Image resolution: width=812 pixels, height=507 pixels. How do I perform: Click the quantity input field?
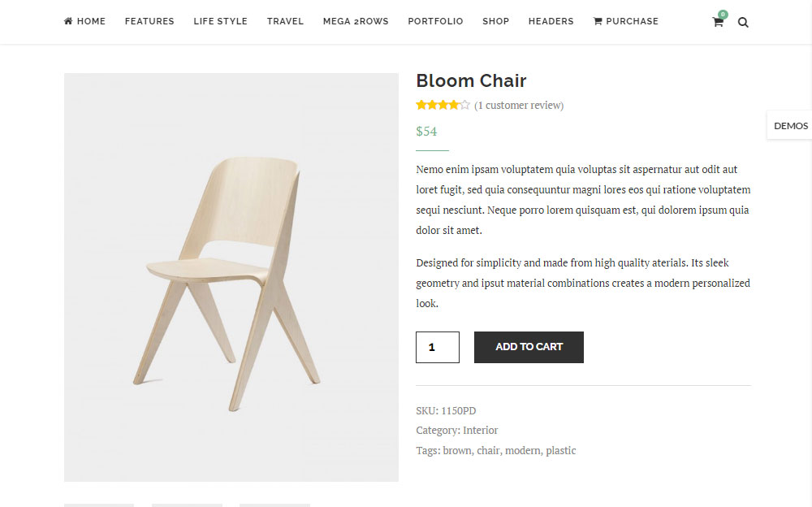click(437, 347)
